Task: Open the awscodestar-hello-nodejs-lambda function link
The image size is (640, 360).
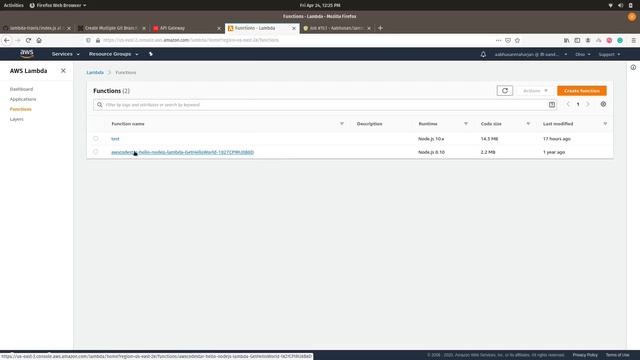Action: [x=182, y=152]
